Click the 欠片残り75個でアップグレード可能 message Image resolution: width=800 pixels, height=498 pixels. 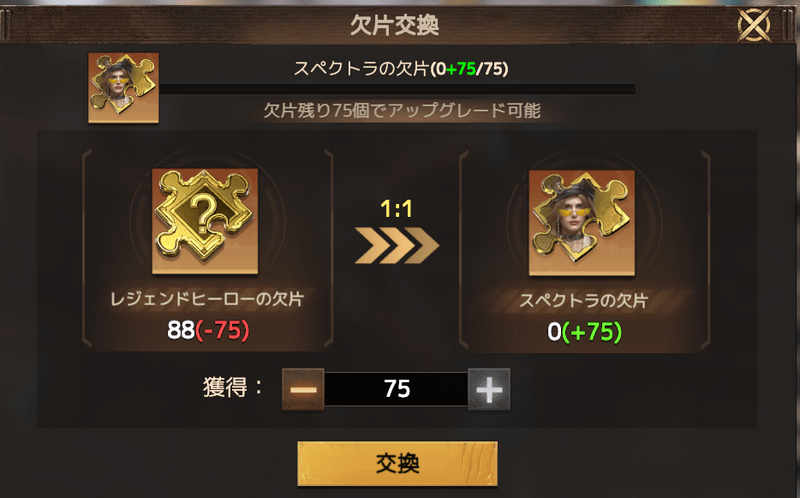click(x=402, y=110)
